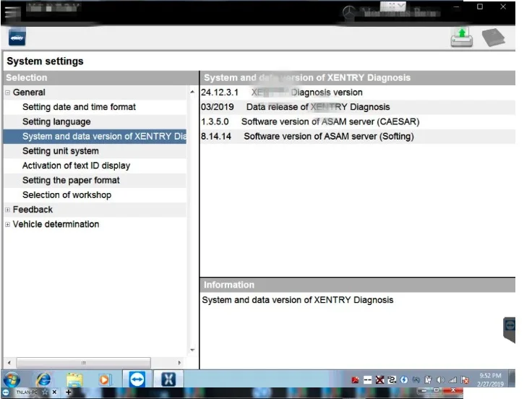Screen dimensions: 532x399
Task: Open Windows Media Player from taskbar
Action: point(105,379)
